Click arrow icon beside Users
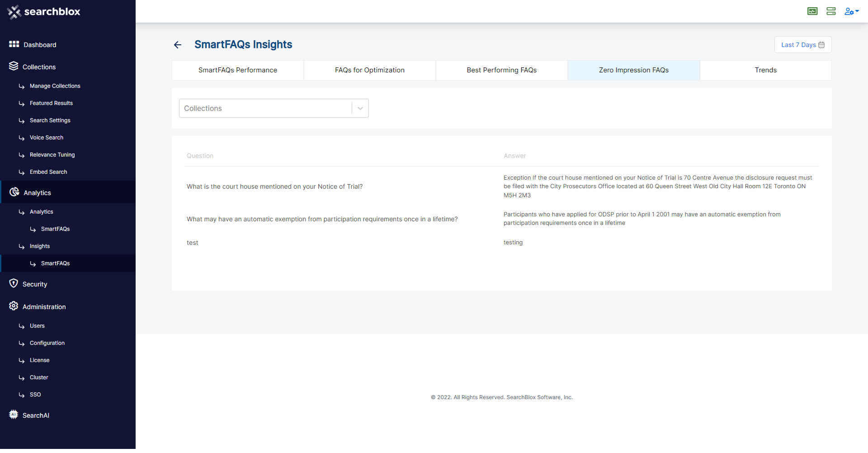 (x=22, y=326)
